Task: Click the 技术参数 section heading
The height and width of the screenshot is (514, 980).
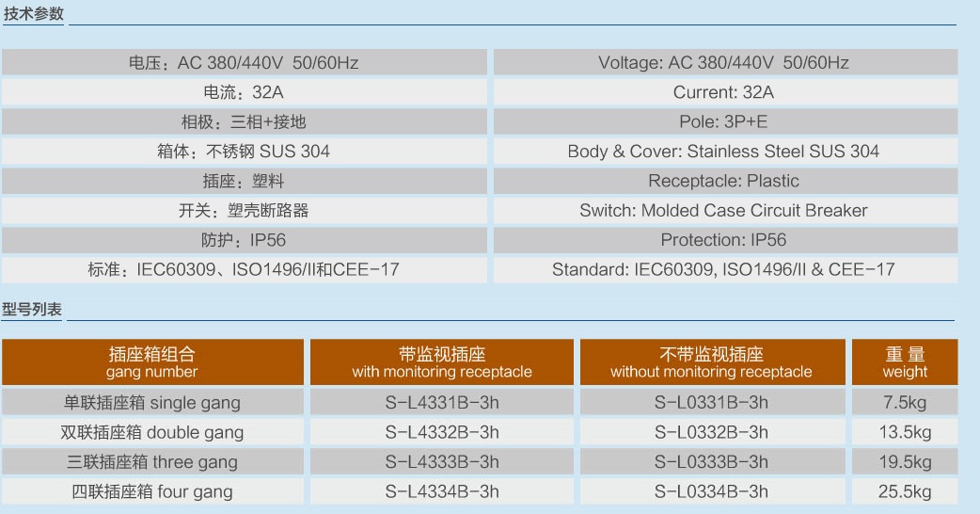Action: click(x=34, y=13)
